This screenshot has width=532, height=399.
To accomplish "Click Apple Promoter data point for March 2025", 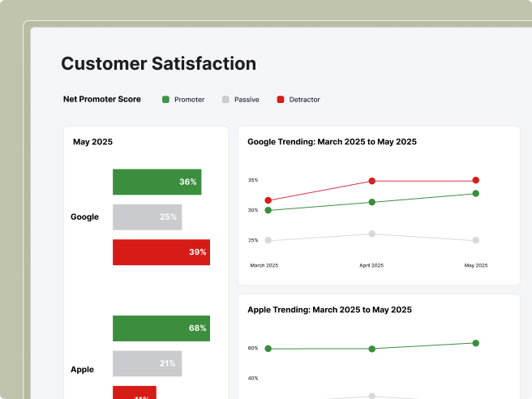I will pyautogui.click(x=268, y=349).
